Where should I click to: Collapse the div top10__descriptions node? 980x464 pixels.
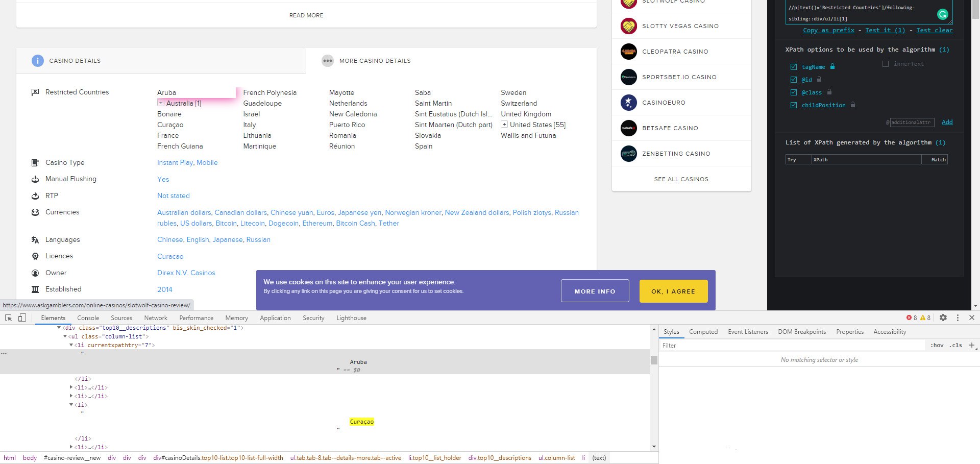click(x=59, y=328)
